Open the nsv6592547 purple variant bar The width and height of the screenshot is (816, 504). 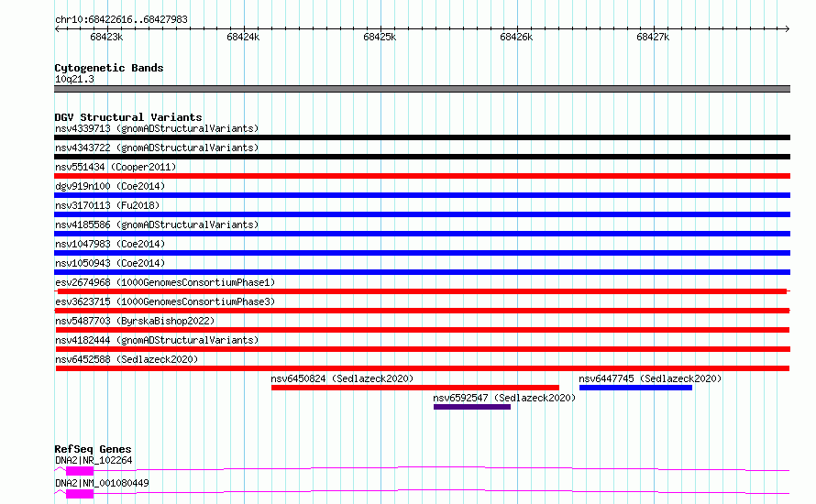tap(472, 407)
